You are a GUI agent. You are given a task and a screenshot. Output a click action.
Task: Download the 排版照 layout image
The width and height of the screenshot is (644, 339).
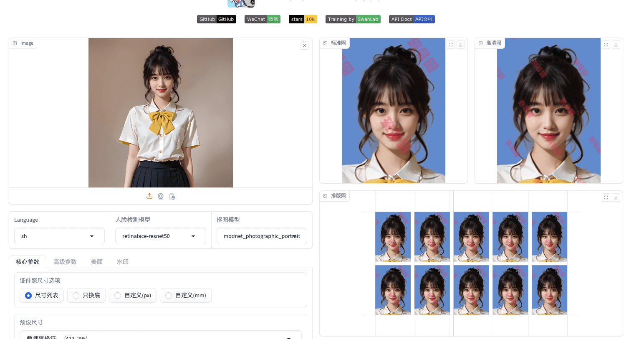point(616,197)
